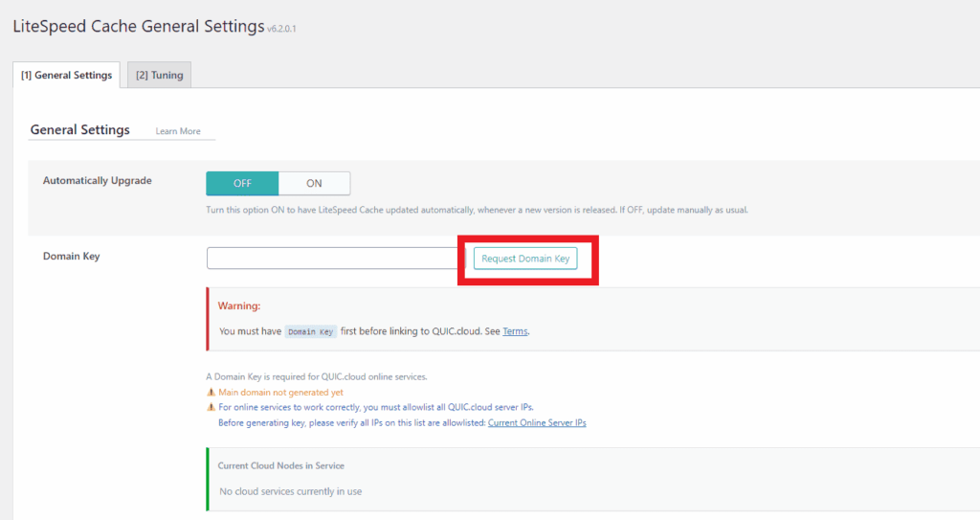Click the warning icon beside Main domain not generated
The image size is (980, 520).
pos(211,393)
